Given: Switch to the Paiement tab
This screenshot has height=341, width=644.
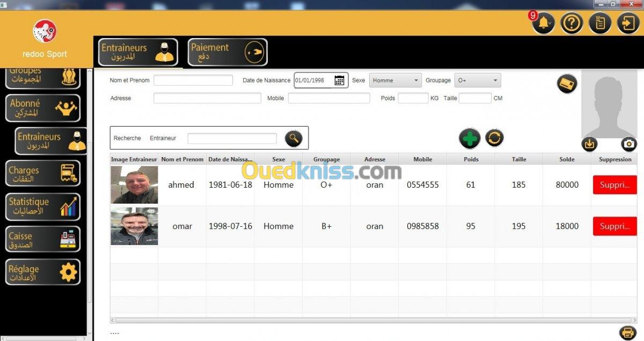Looking at the screenshot, I should pyautogui.click(x=228, y=52).
